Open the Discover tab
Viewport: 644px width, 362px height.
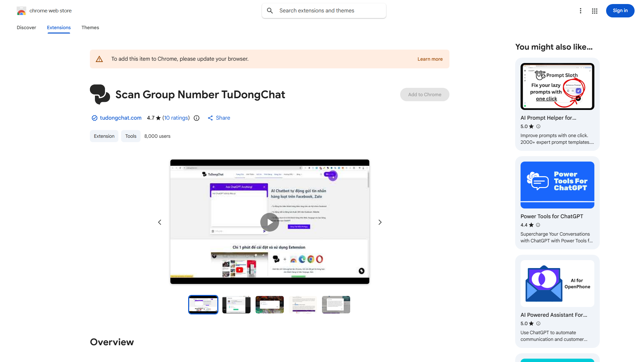pos(26,27)
